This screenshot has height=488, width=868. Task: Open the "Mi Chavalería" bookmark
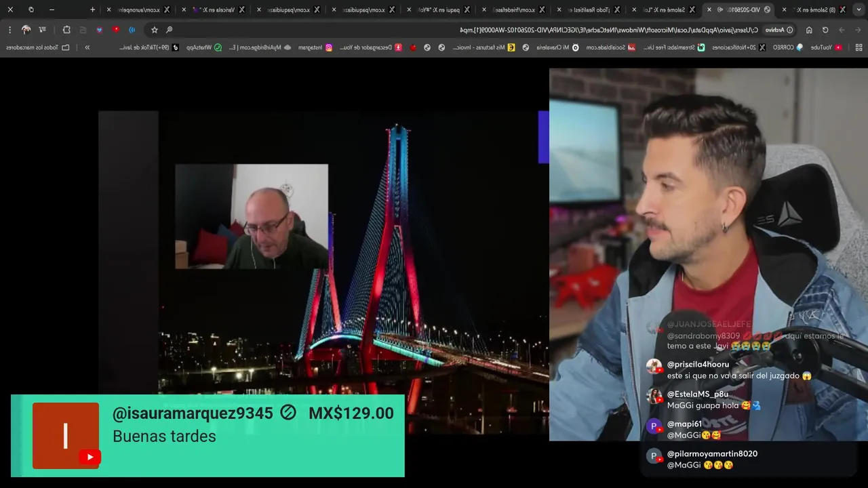[557, 47]
